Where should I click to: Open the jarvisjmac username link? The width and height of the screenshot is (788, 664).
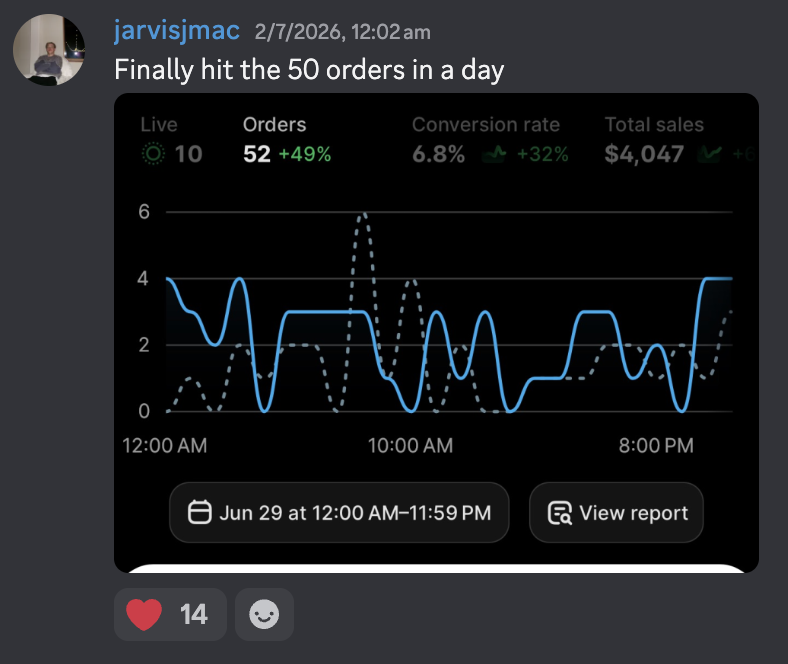tap(177, 31)
